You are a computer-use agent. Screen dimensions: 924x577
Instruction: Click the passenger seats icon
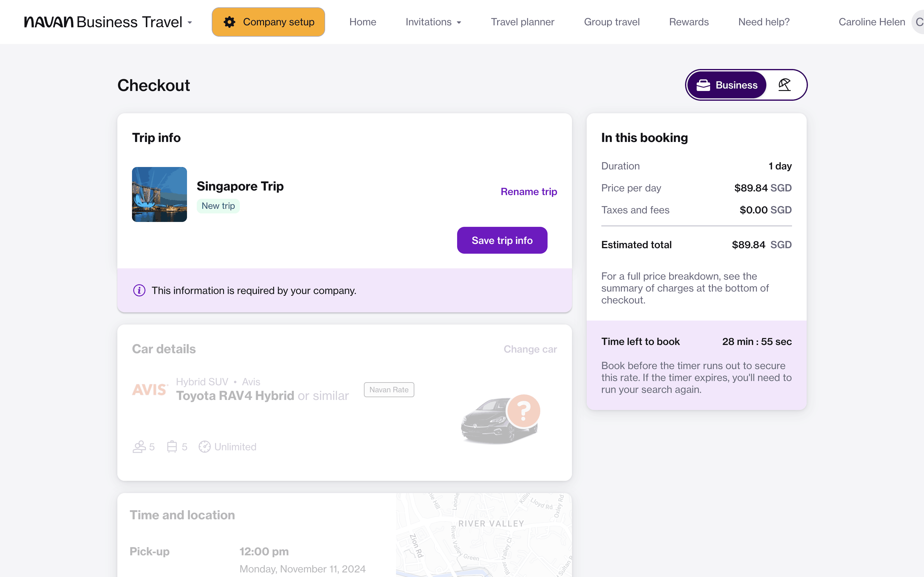139,446
